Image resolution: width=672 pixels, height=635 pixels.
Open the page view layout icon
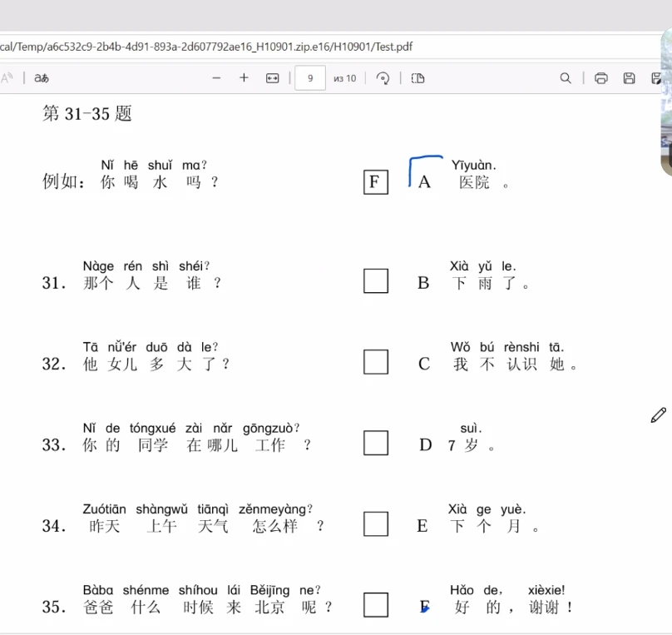point(418,78)
